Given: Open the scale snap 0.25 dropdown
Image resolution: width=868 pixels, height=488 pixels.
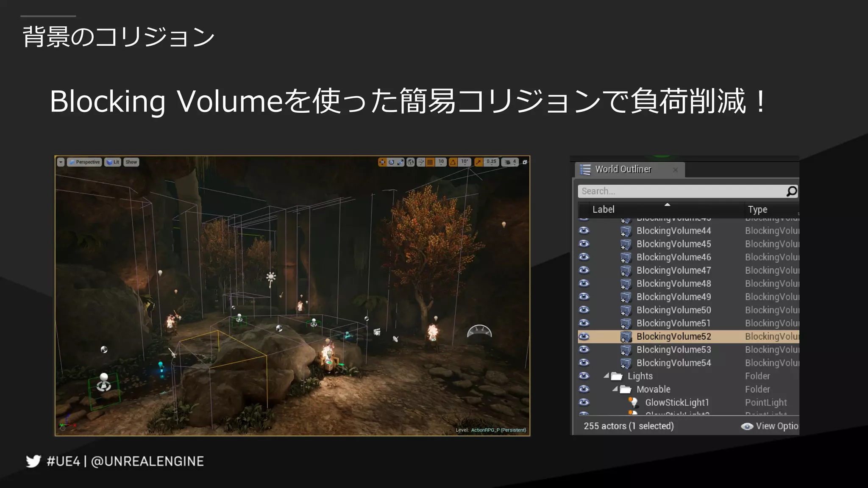Looking at the screenshot, I should click(491, 162).
